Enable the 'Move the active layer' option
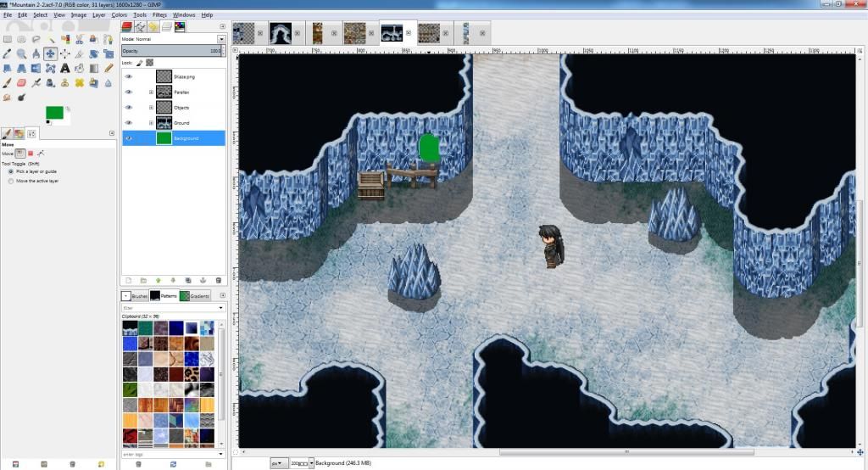The image size is (868, 470). coord(8,181)
